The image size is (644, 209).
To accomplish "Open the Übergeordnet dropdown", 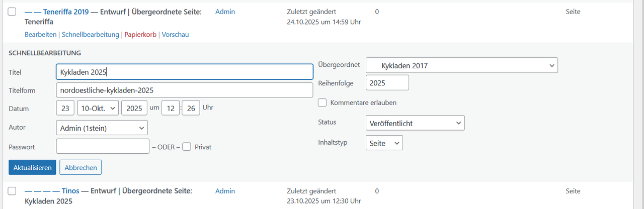I will [461, 65].
